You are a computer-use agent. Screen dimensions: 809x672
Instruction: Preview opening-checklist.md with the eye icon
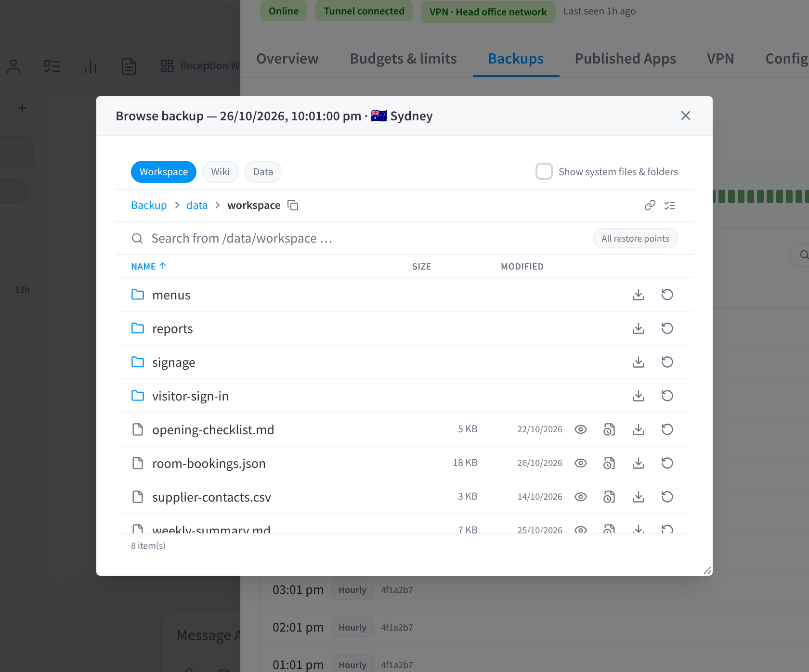click(x=581, y=429)
